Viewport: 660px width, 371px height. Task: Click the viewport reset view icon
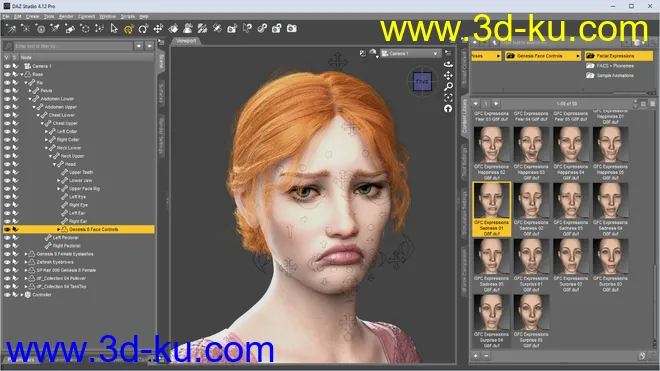pos(448,109)
